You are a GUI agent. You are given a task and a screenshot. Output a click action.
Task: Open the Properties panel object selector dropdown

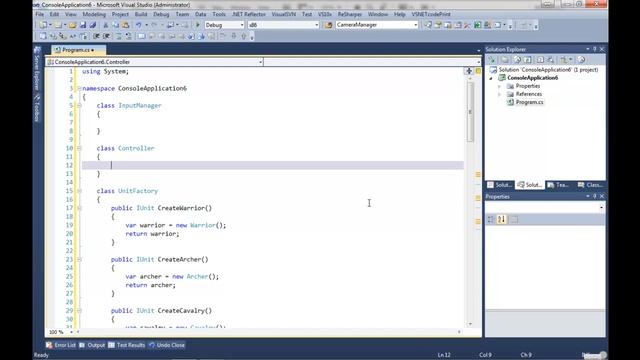point(601,208)
